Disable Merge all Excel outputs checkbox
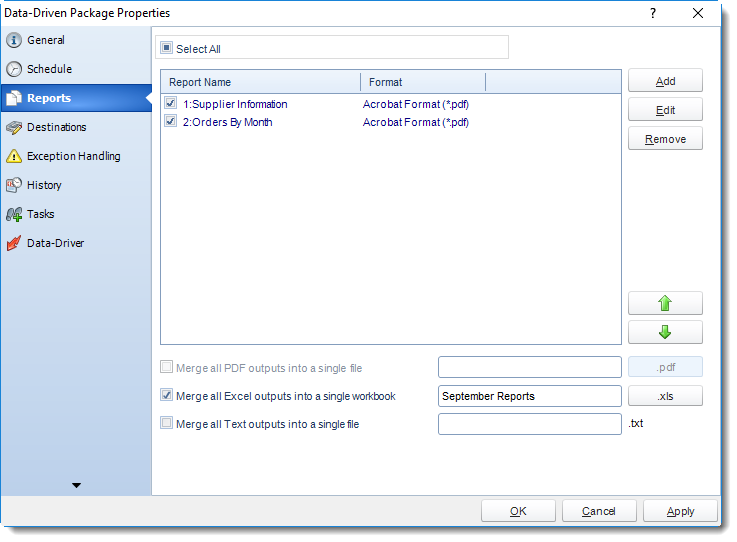The image size is (737, 542). [166, 395]
